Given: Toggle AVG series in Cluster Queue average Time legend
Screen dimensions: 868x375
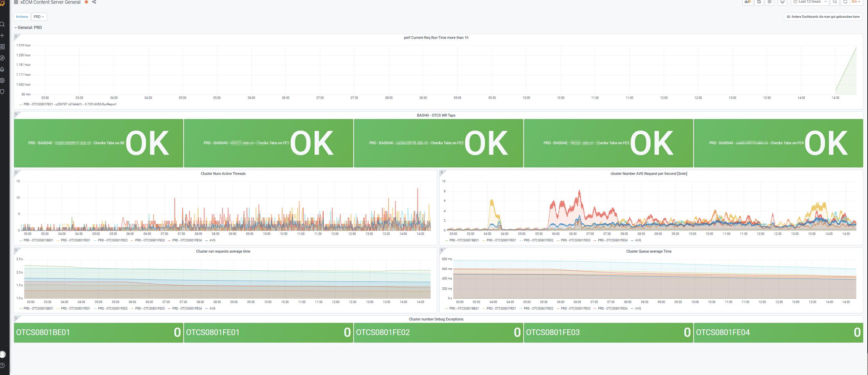Looking at the screenshot, I should (638, 309).
